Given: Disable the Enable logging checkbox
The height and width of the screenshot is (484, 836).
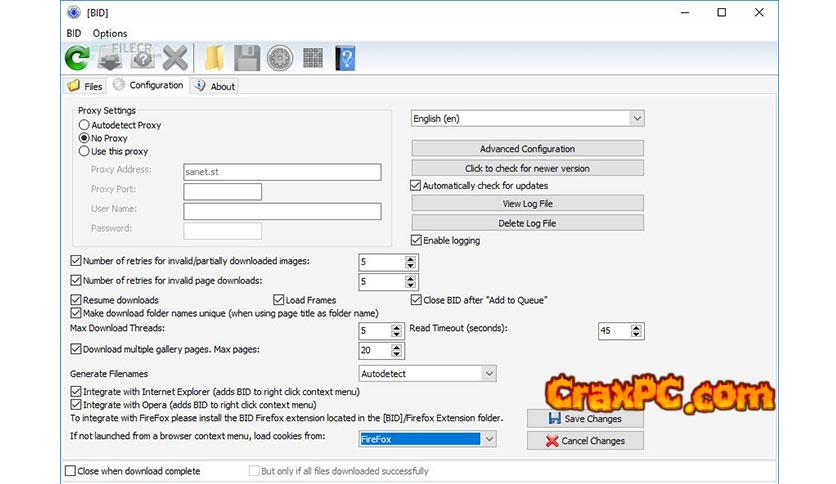Looking at the screenshot, I should (x=416, y=240).
